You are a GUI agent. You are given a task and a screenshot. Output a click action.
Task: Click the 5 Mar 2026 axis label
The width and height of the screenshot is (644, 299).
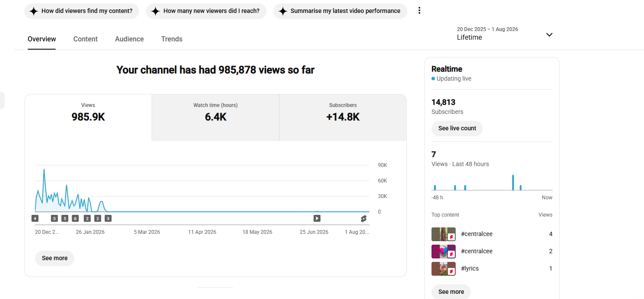click(147, 232)
